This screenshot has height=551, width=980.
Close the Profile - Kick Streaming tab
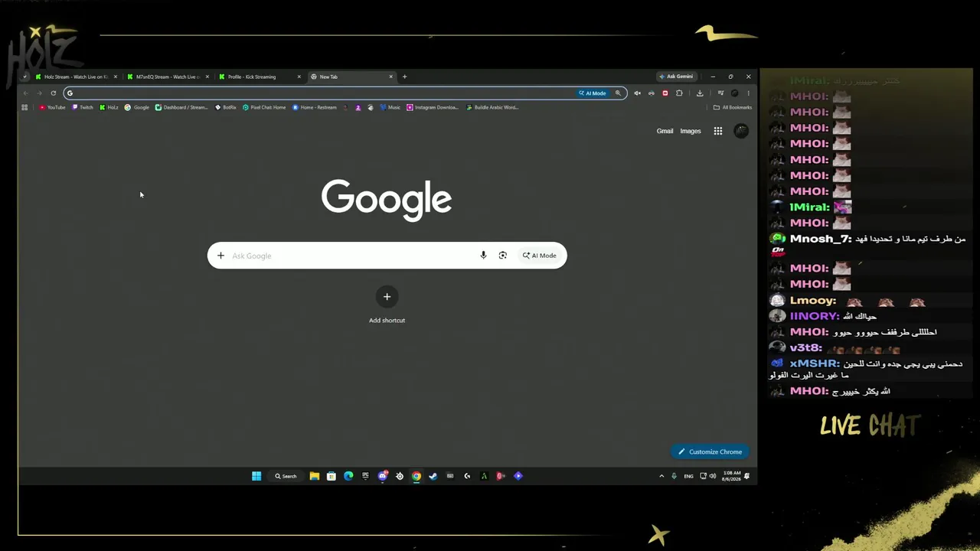click(x=299, y=77)
